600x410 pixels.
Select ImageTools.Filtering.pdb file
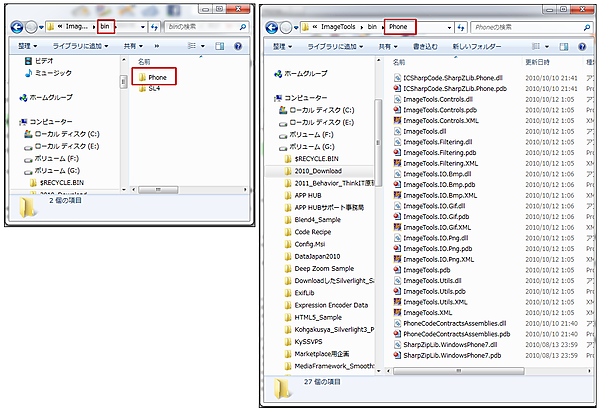tap(435, 152)
